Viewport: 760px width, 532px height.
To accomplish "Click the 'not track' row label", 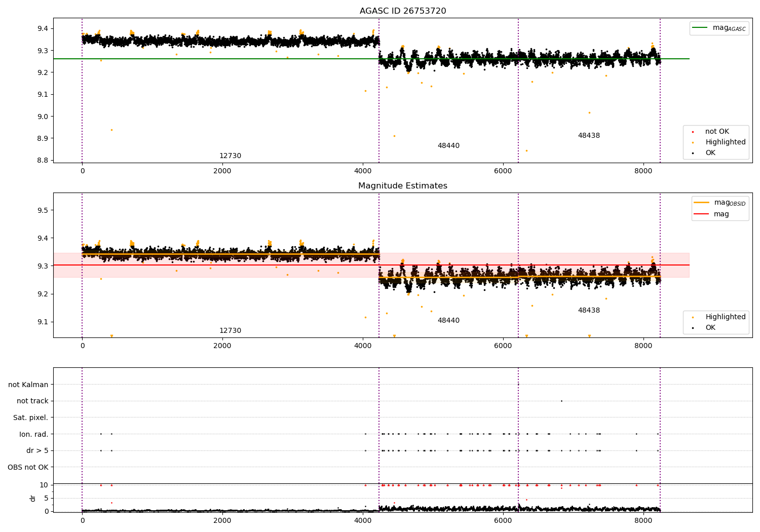I will (32, 401).
